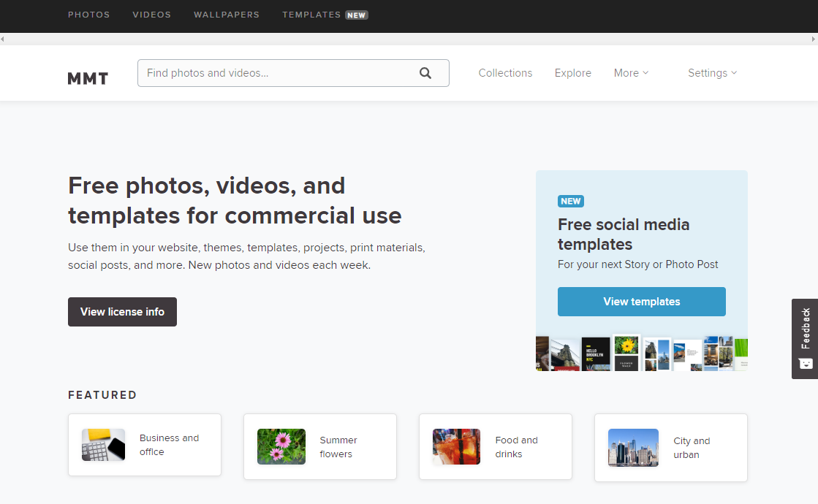Click the NEW badge beside Templates
The image size is (818, 504).
356,15
